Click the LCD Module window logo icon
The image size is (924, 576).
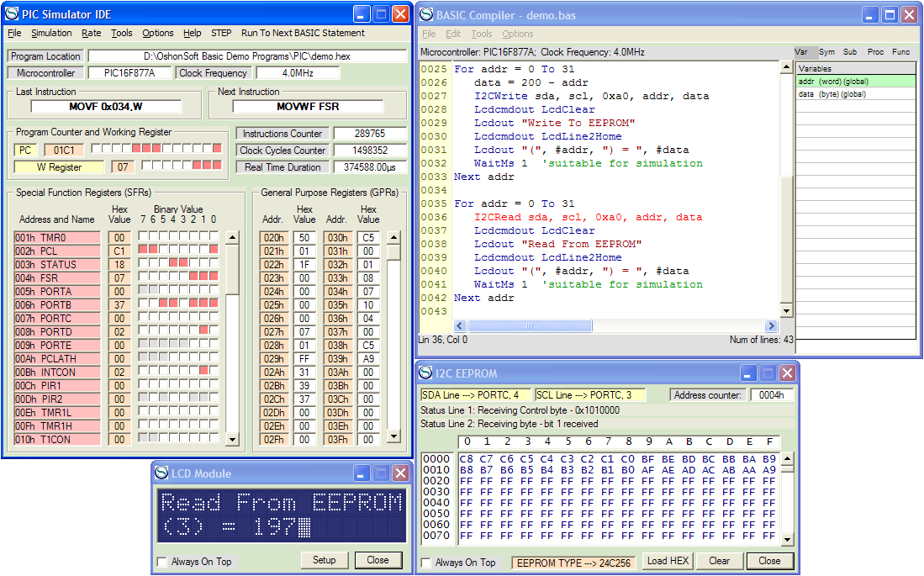click(x=161, y=473)
